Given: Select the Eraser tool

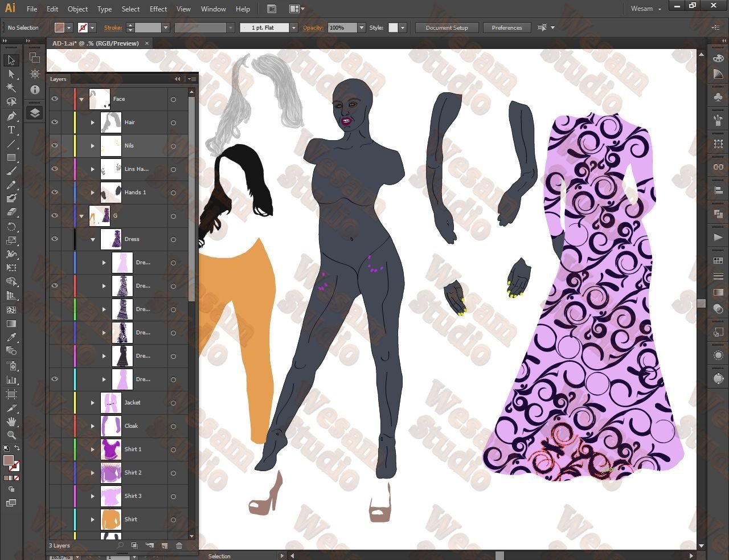Looking at the screenshot, I should pyautogui.click(x=11, y=212).
